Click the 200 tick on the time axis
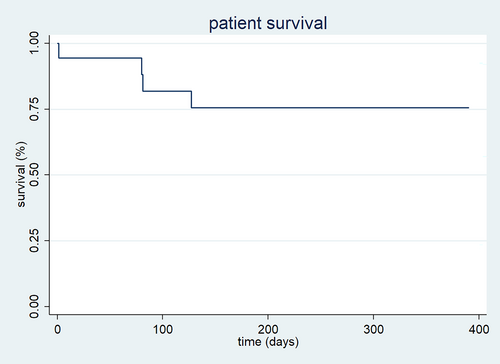Image resolution: width=500 pixels, height=364 pixels. coord(268,330)
